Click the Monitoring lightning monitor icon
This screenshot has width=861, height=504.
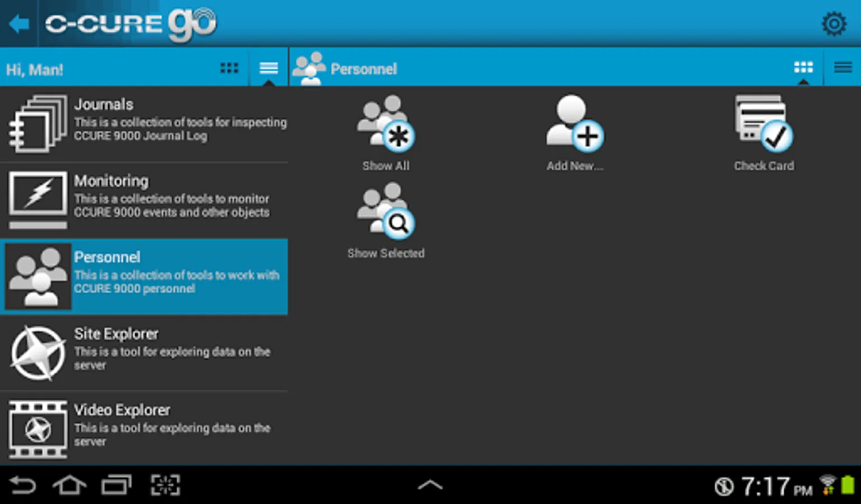tap(38, 200)
